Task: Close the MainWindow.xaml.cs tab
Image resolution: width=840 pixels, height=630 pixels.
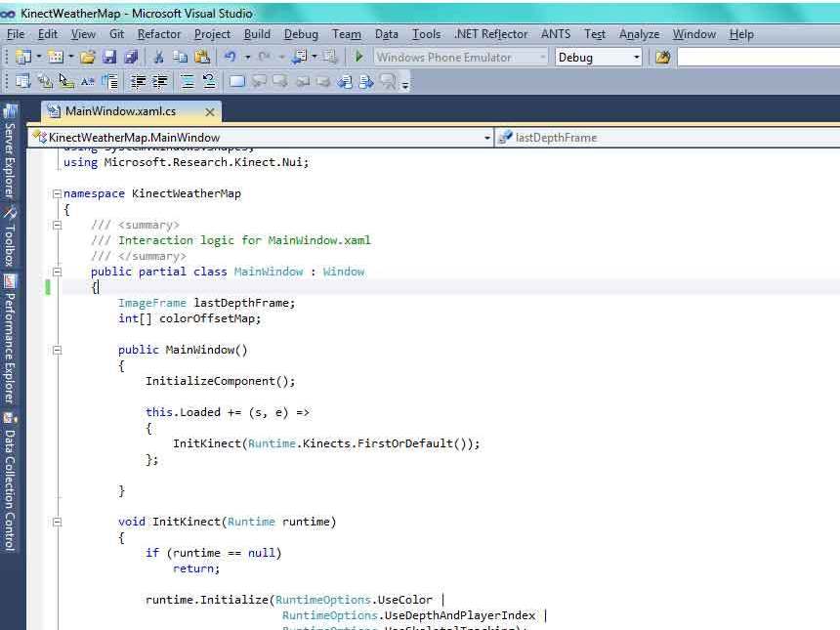Action: point(210,112)
